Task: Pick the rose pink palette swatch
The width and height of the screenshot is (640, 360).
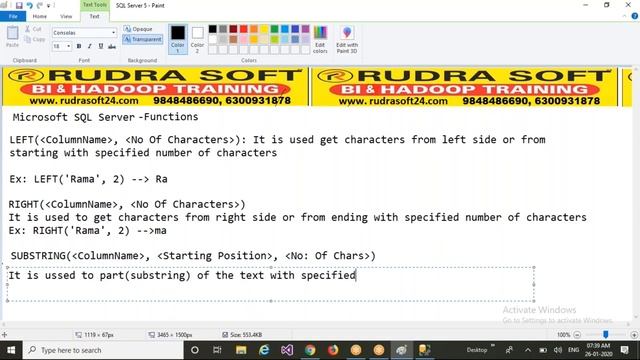Action: click(244, 39)
